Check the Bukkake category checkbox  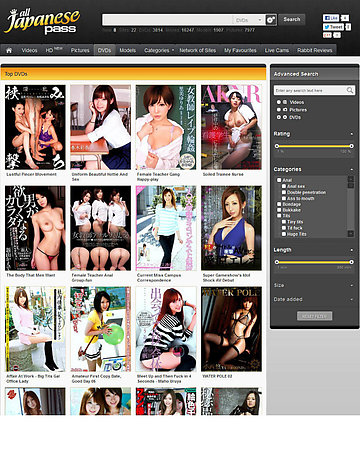(279, 210)
